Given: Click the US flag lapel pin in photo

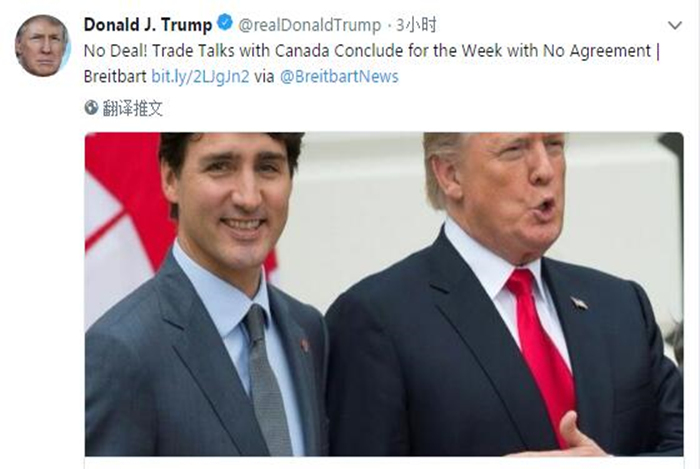Looking at the screenshot, I should pyautogui.click(x=579, y=303).
